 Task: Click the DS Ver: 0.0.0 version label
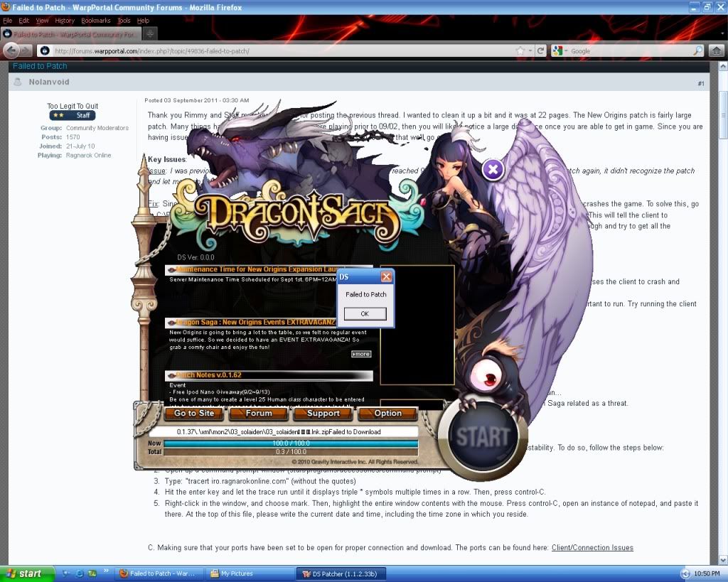coord(196,257)
